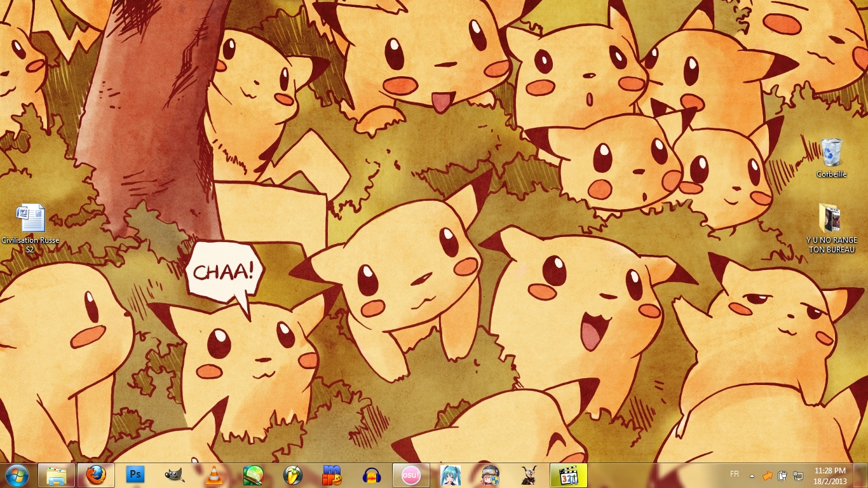
Task: Switch to the osu! taskbar button
Action: tap(411, 475)
